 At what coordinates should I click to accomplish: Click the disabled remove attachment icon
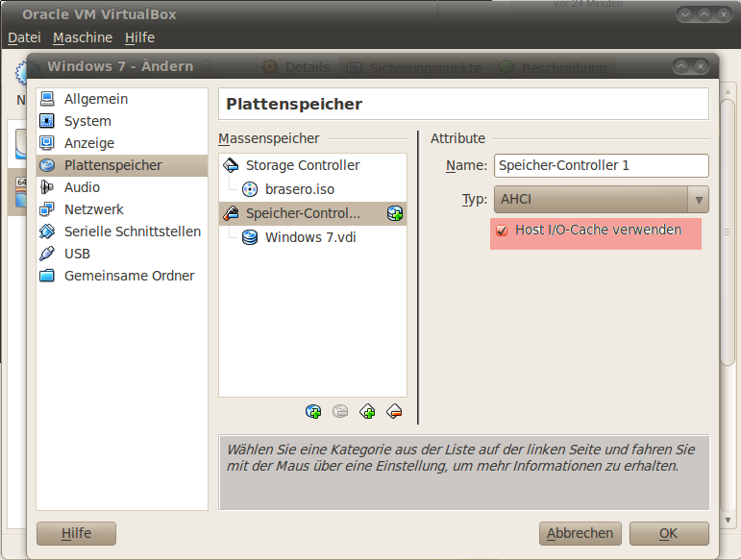(x=340, y=412)
